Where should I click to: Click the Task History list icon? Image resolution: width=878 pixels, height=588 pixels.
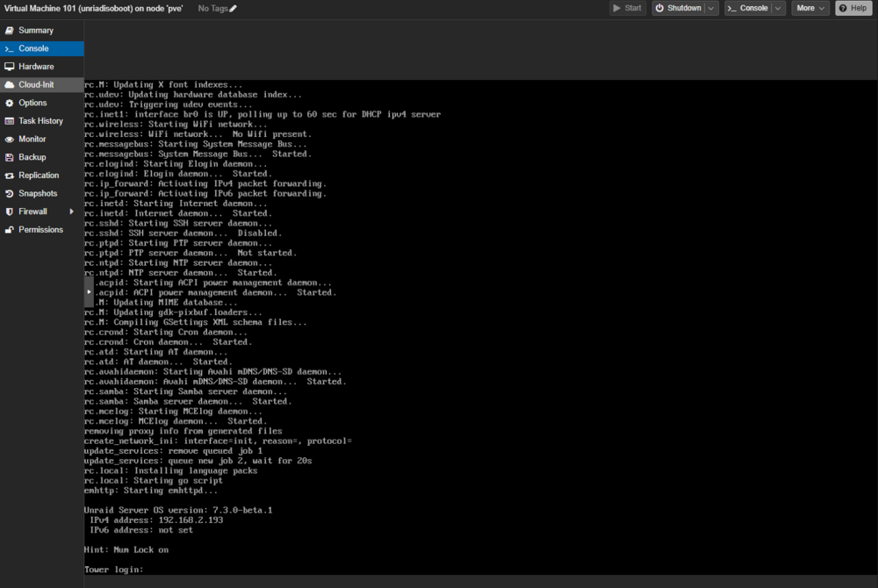coord(10,121)
